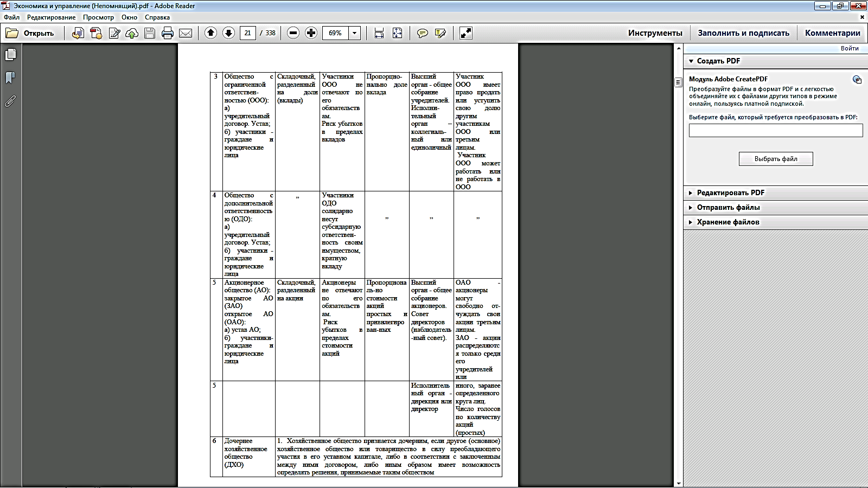
Task: Click the 'Дочернее хозяйственное общество (ДХО)' cell
Action: [249, 457]
